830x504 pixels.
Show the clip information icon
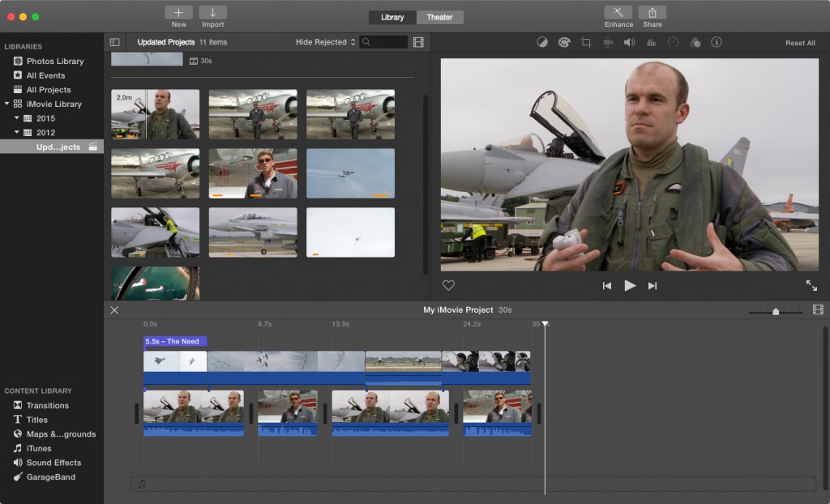[717, 42]
